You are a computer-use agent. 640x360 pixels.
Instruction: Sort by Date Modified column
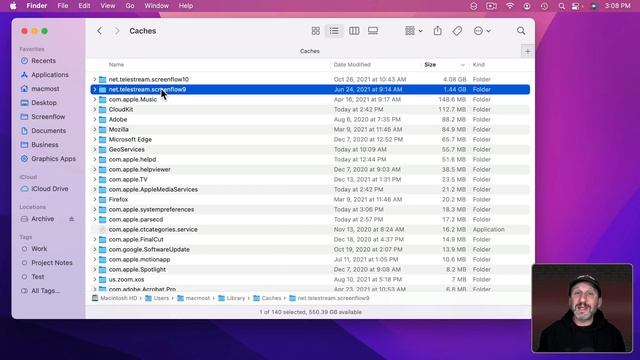(x=352, y=64)
